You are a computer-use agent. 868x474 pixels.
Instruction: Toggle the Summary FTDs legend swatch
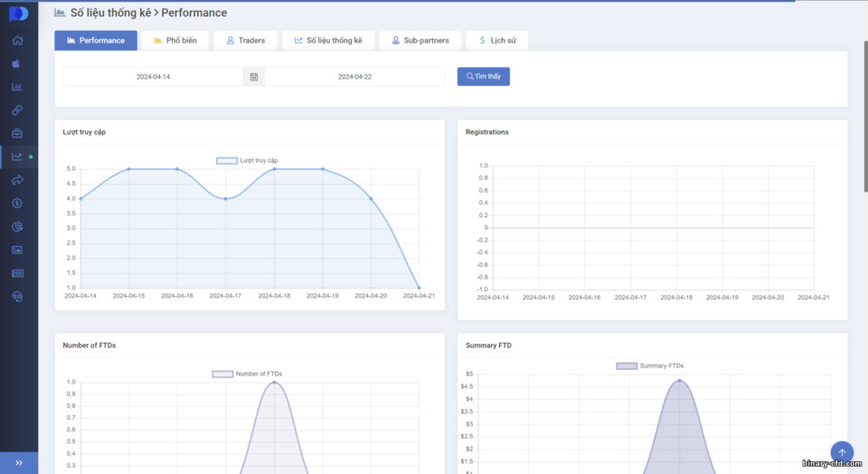pyautogui.click(x=627, y=366)
